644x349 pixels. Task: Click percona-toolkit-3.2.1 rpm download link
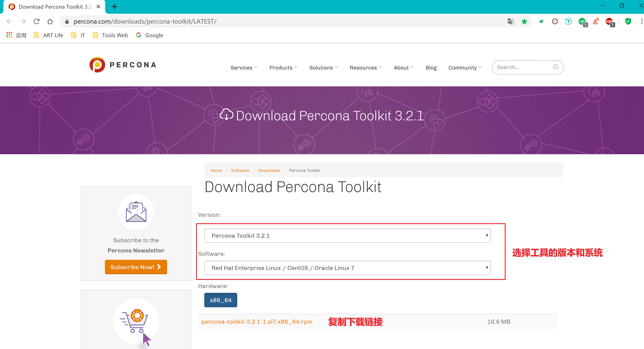click(257, 322)
